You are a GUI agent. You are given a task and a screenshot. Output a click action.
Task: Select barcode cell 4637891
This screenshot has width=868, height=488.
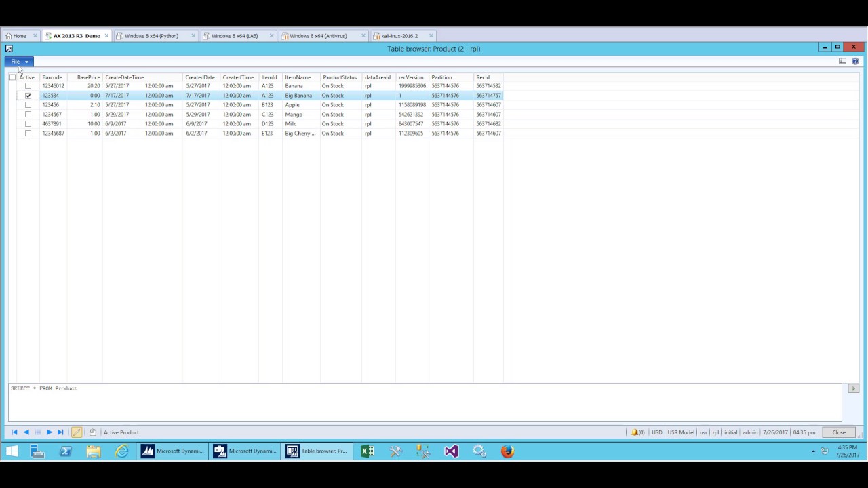52,124
